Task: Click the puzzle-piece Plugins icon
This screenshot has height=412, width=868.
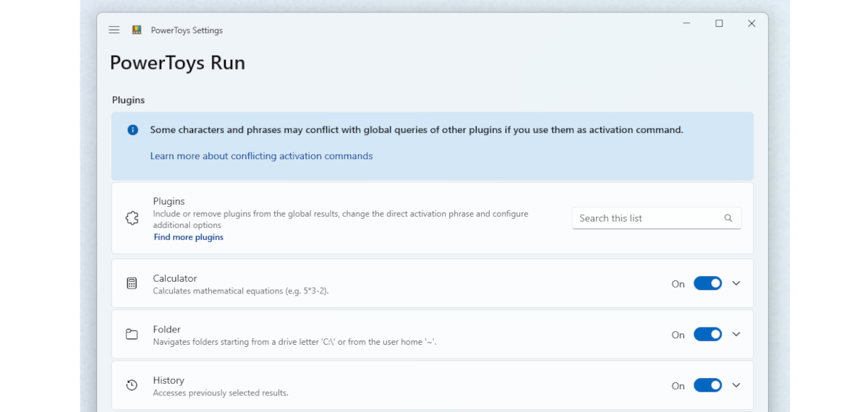Action: pyautogui.click(x=132, y=218)
